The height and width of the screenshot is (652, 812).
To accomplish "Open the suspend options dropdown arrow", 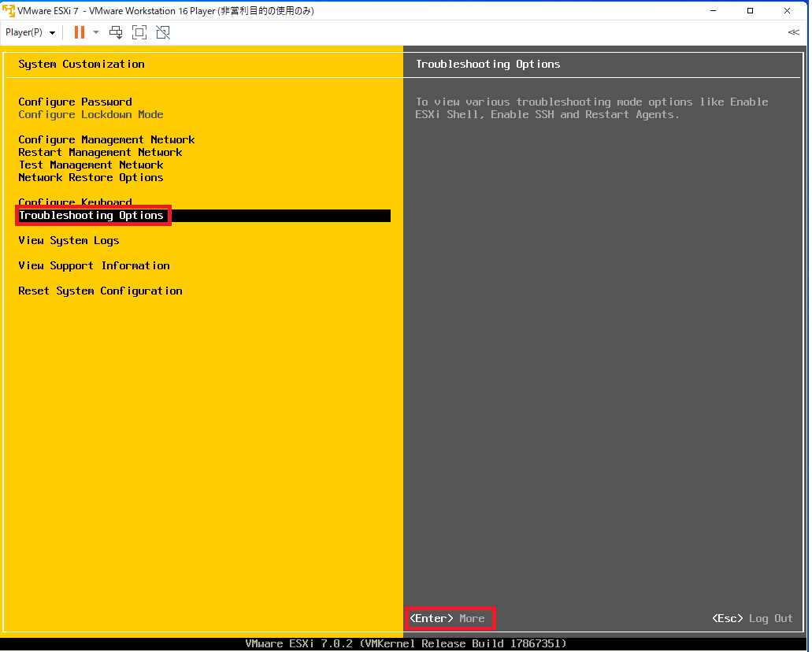I will click(98, 32).
